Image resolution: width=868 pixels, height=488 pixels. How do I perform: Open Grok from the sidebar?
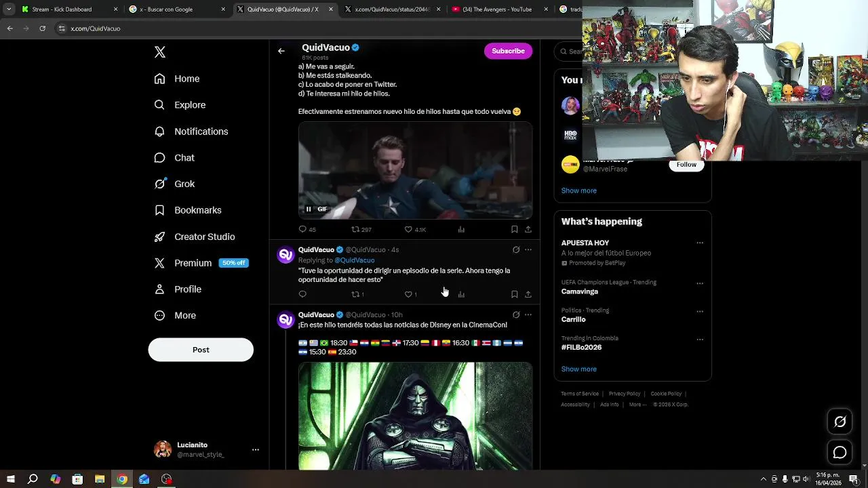pos(174,184)
